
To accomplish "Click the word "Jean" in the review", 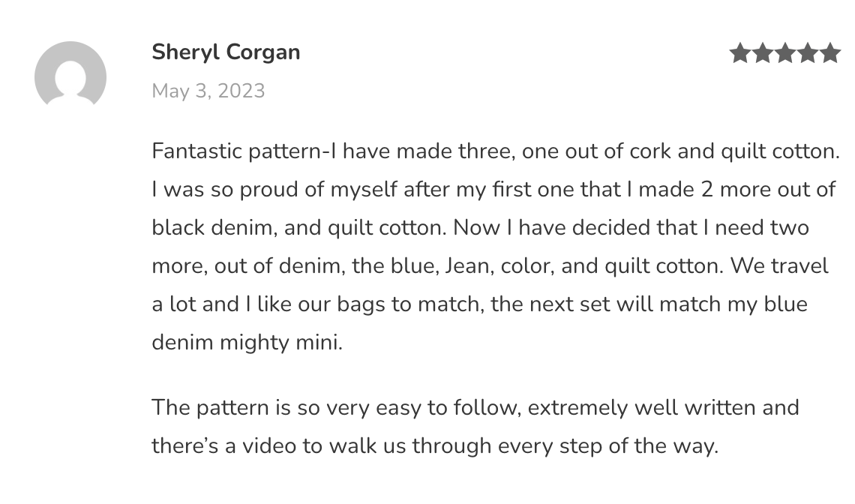I will pos(467,265).
